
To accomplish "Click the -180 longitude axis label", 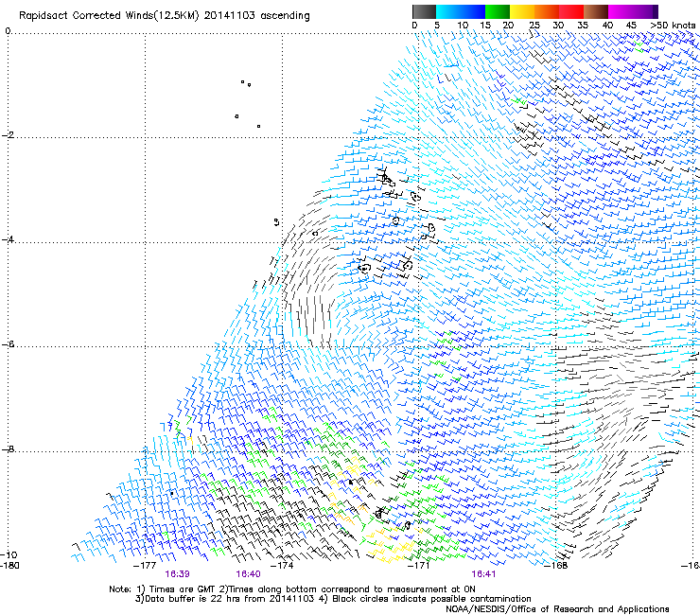I will point(9,566).
